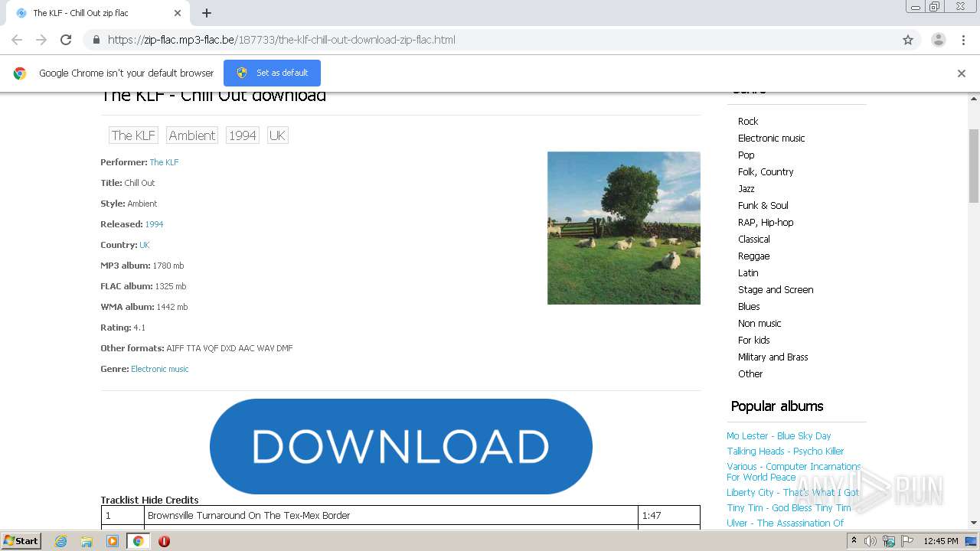The width and height of the screenshot is (980, 551).
Task: Open Released year 1994 link
Action: [x=154, y=224]
